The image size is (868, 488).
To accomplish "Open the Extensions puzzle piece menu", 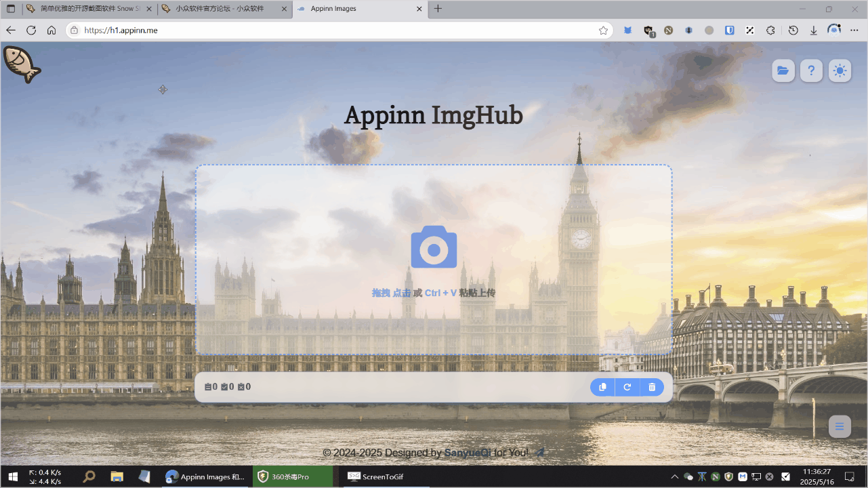I will [770, 30].
